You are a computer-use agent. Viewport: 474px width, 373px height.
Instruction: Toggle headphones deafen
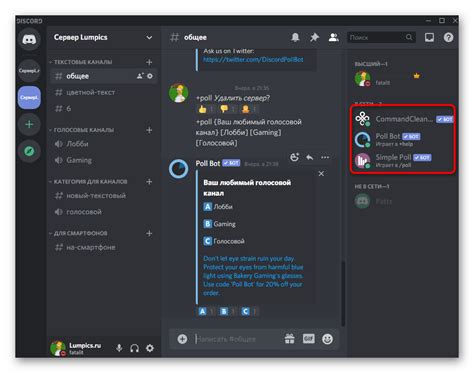135,348
